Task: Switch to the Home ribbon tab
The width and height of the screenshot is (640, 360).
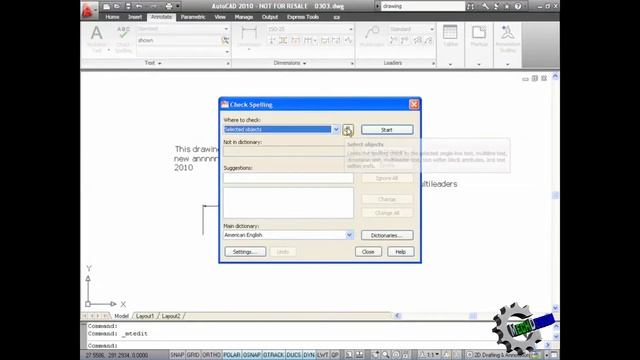Action: [112, 17]
